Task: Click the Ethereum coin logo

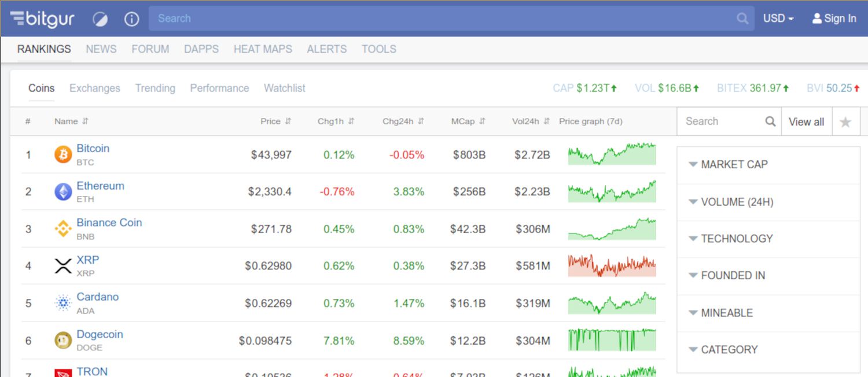Action: pyautogui.click(x=63, y=192)
